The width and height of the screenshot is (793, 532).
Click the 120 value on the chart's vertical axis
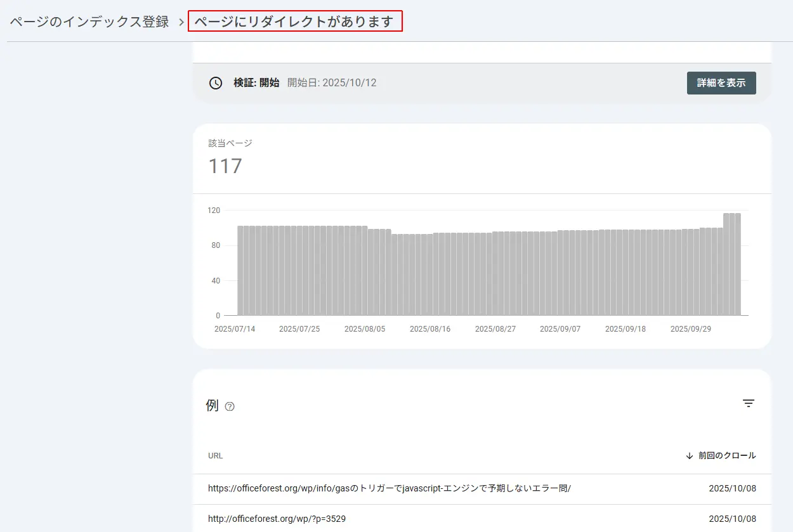click(213, 211)
